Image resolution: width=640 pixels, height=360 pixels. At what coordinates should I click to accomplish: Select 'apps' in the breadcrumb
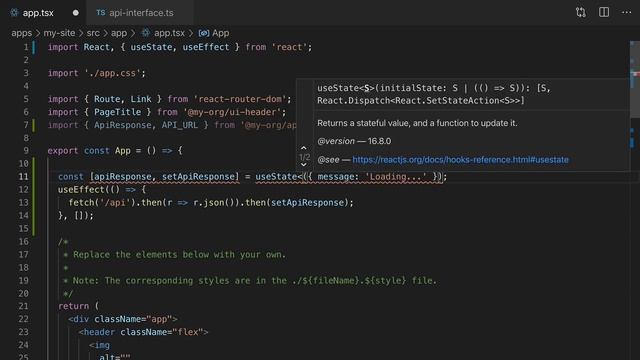coord(21,33)
